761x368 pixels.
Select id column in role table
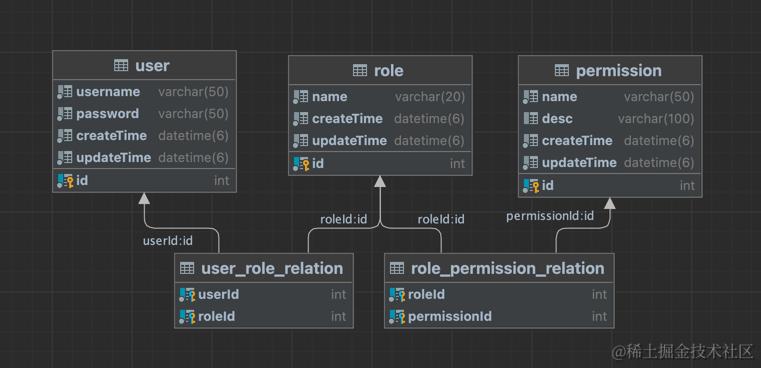pos(318,164)
